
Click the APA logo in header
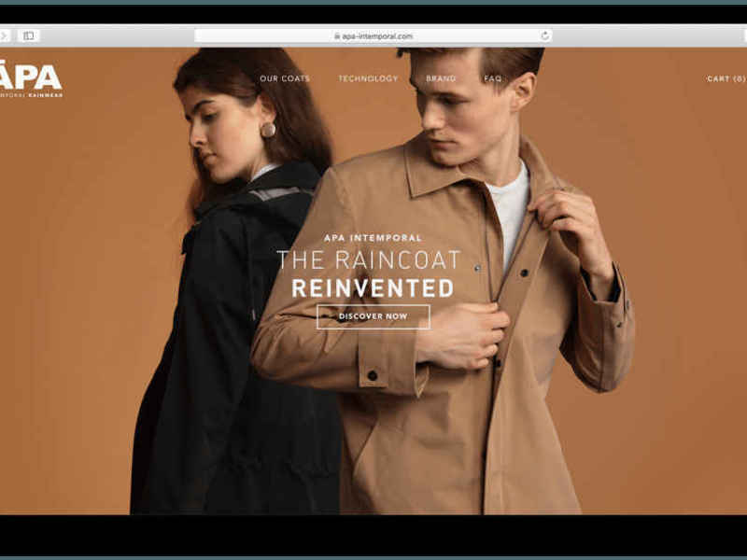(31, 79)
